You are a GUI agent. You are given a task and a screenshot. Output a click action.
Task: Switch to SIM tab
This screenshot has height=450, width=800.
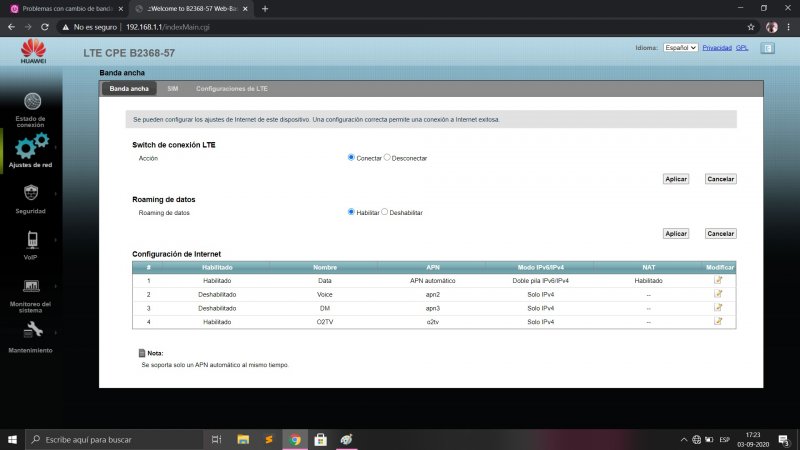coord(173,89)
